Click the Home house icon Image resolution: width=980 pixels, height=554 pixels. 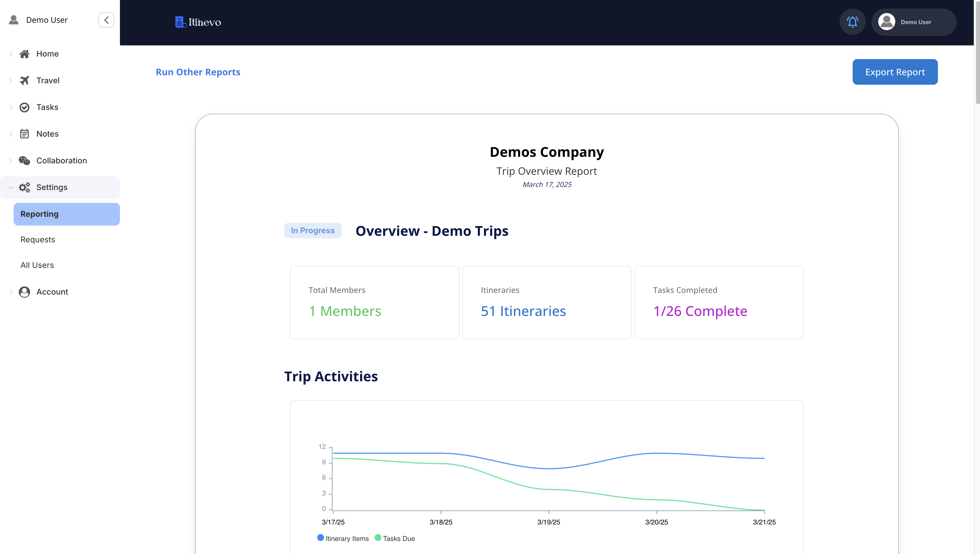[x=24, y=54]
